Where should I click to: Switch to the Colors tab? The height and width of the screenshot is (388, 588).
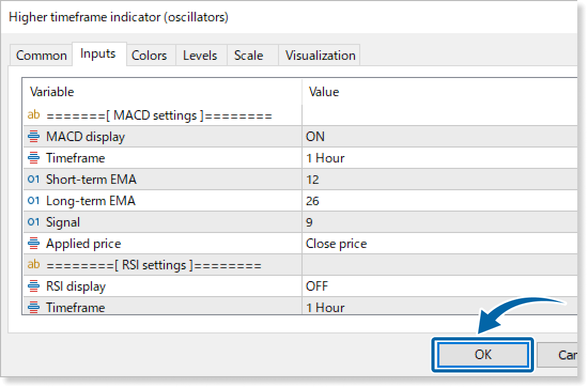pos(149,56)
